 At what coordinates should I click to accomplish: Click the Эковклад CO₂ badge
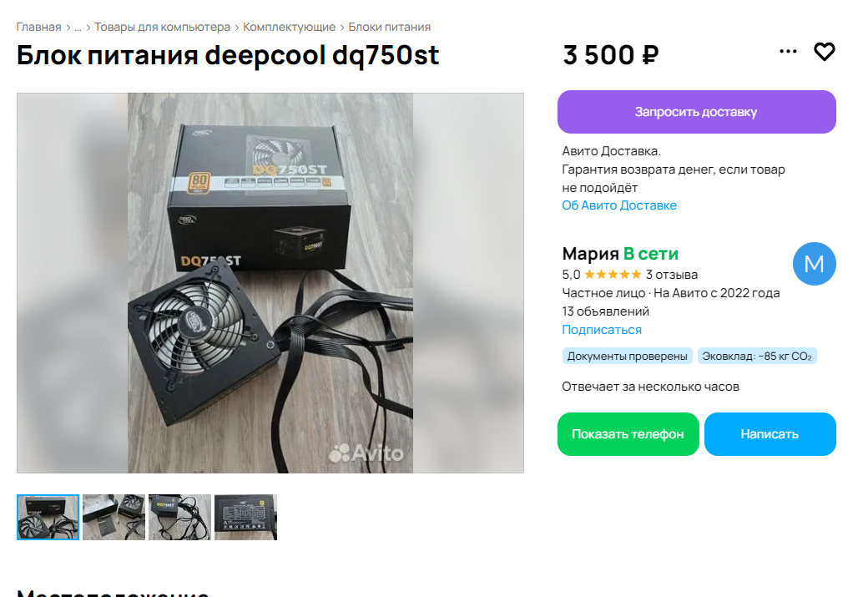coord(757,356)
